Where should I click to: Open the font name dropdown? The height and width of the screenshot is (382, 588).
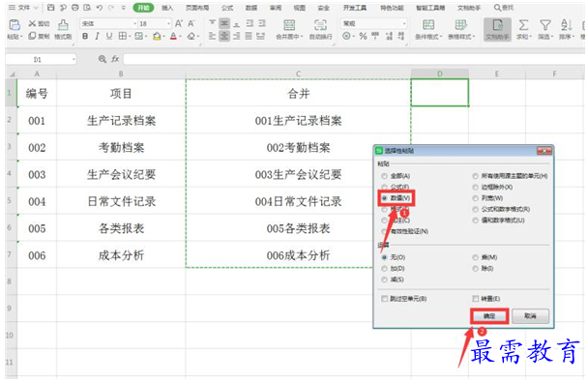135,23
